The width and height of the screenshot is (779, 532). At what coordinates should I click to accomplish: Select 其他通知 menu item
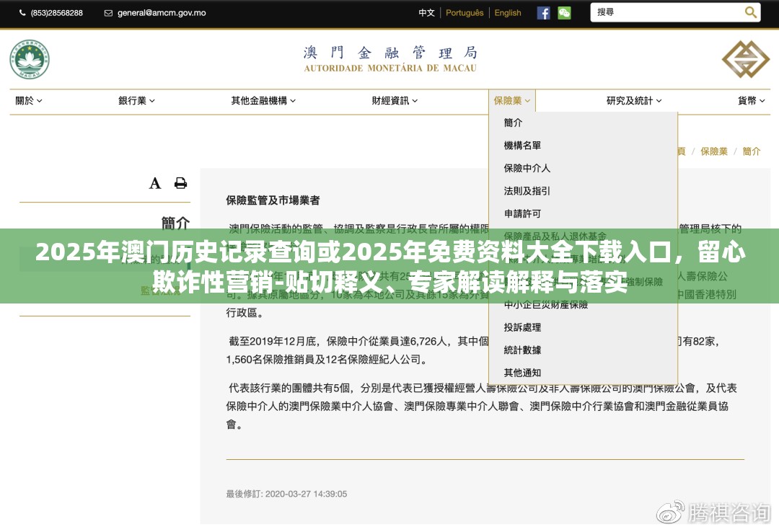click(522, 373)
